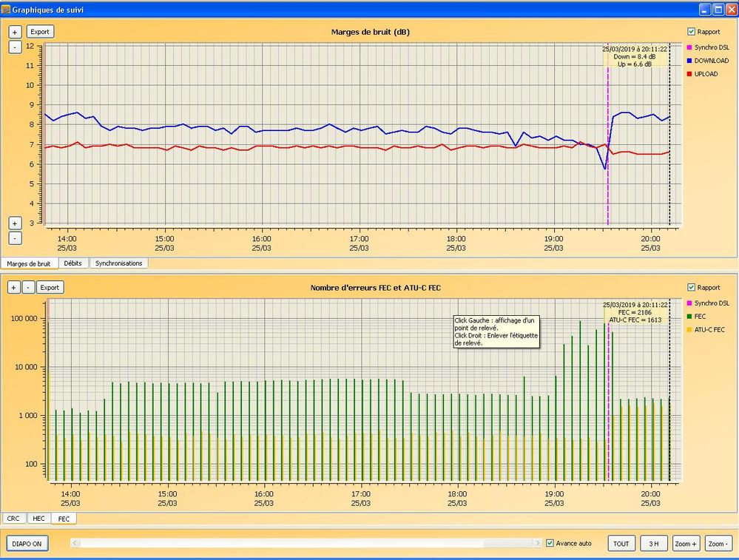Click the plus button atop noise margin chart
Image resolution: width=739 pixels, height=560 pixels.
tap(15, 32)
